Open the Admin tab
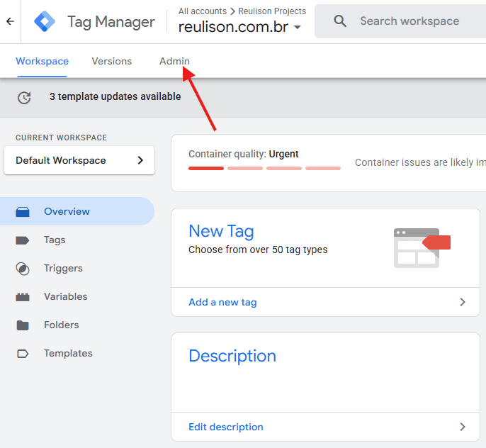486x448 pixels. click(174, 61)
